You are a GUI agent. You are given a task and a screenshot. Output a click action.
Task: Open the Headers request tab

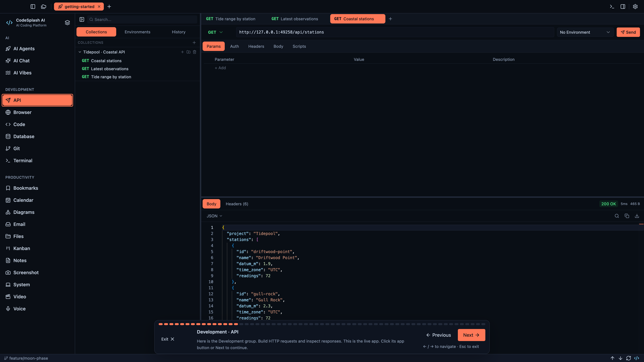coord(256,46)
